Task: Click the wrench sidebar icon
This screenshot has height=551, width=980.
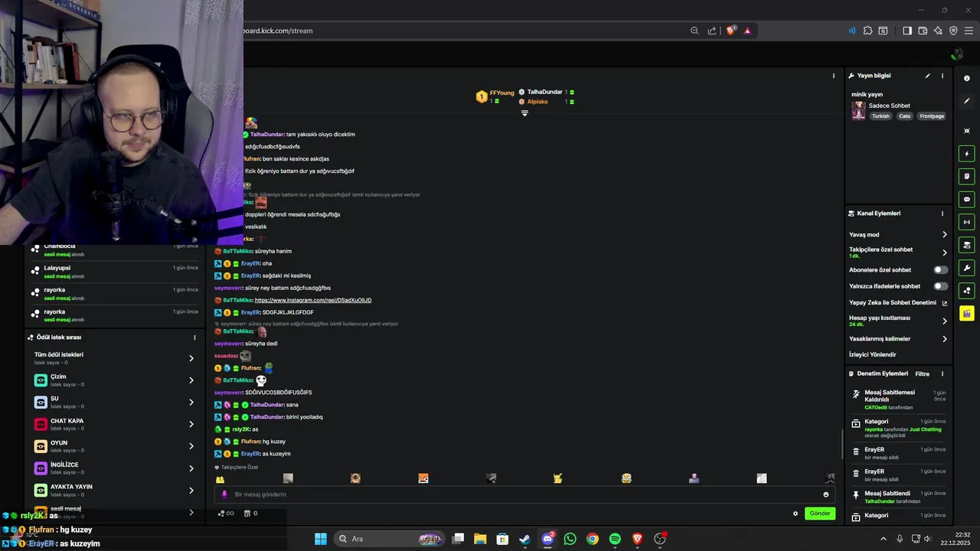Action: pos(967,268)
